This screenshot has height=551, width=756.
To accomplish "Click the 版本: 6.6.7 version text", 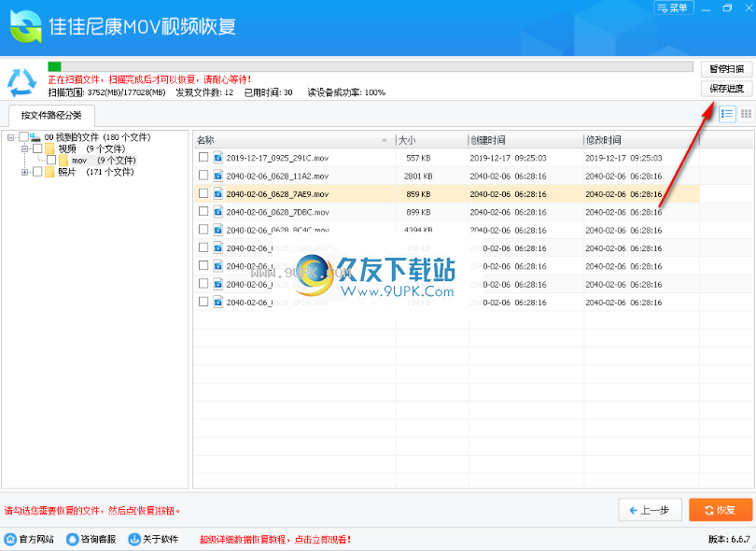I will click(x=729, y=539).
